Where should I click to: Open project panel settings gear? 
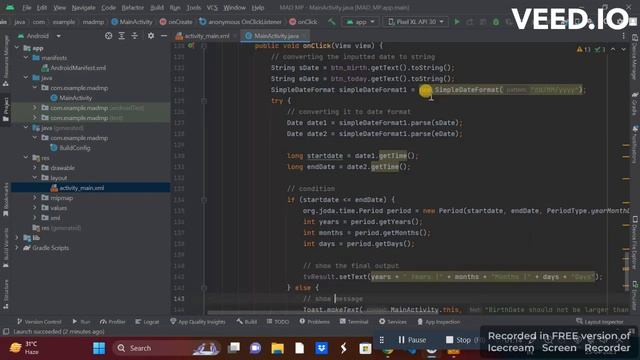point(151,36)
